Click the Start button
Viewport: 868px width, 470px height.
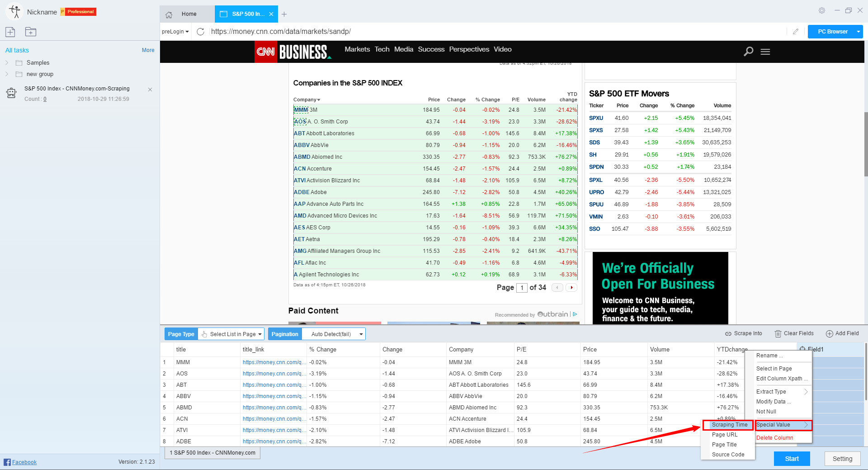coord(792,459)
